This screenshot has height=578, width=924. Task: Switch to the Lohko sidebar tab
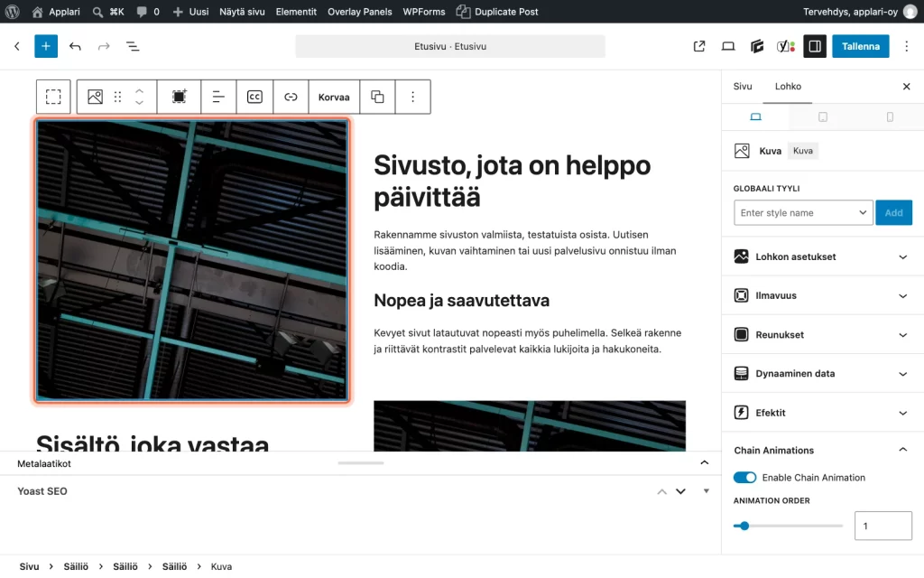pyautogui.click(x=788, y=86)
